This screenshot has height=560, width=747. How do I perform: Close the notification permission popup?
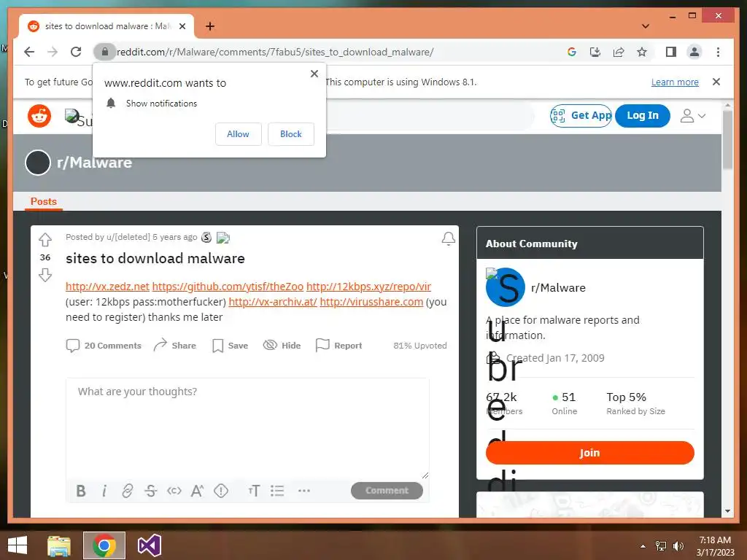click(x=314, y=74)
